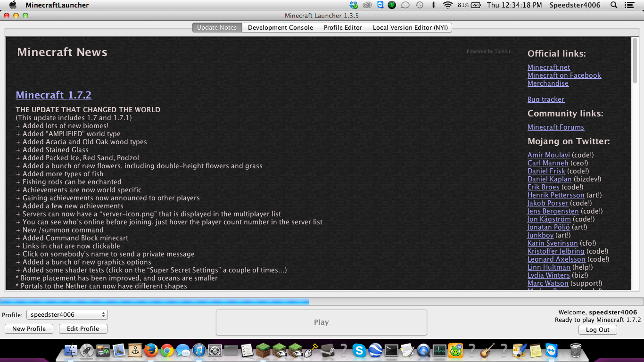This screenshot has height=362, width=644.
Task: Open GarageBand guitar icon in Dock
Action: coord(487,350)
